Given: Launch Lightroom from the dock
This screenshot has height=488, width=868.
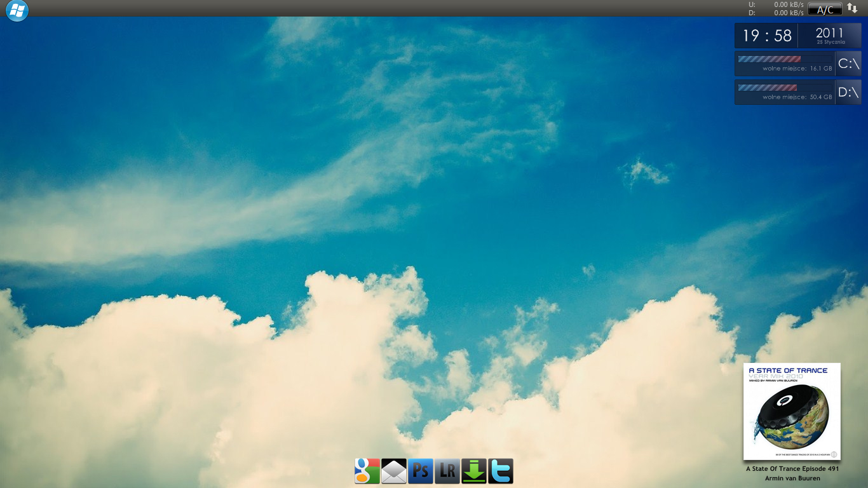Looking at the screenshot, I should 447,471.
